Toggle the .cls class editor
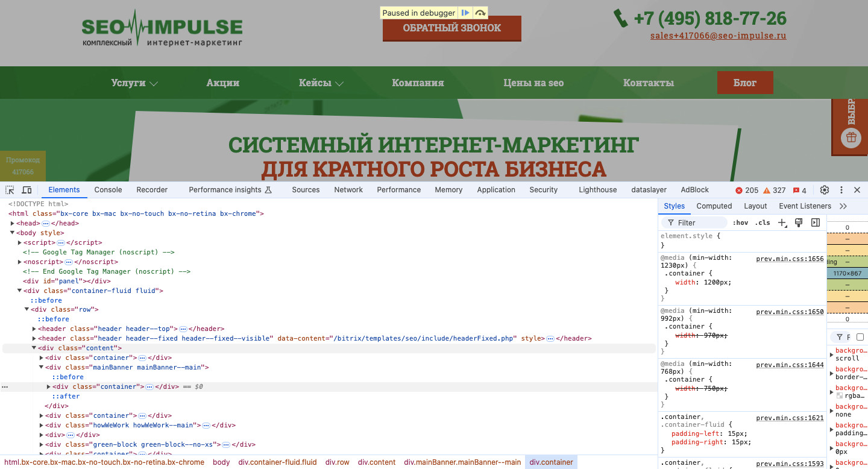The height and width of the screenshot is (469, 868). (x=763, y=222)
